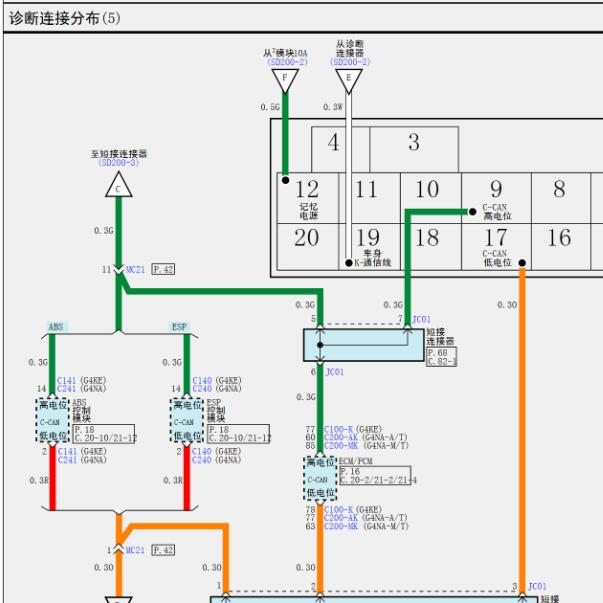The image size is (603, 603).
Task: Click the C200-MK link at pin 85
Action: point(341,446)
